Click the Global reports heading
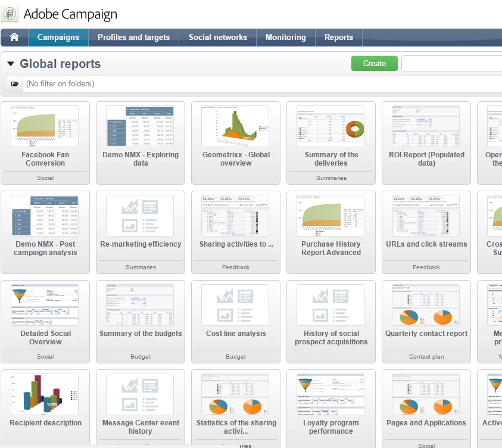 pos(60,64)
